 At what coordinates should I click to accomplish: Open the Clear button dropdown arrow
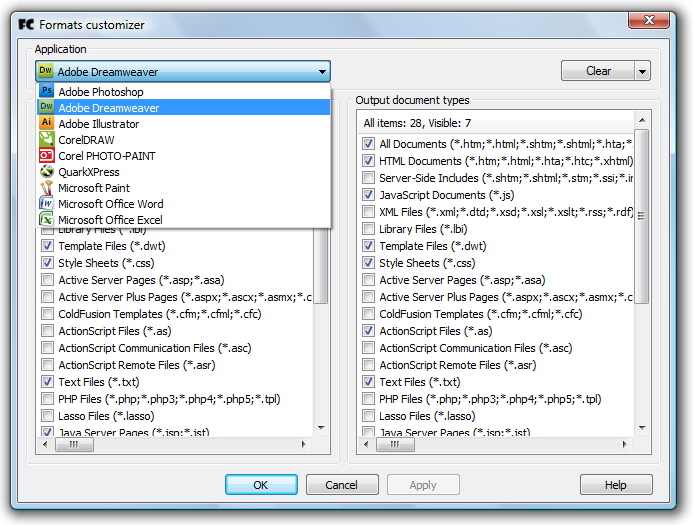[x=643, y=71]
